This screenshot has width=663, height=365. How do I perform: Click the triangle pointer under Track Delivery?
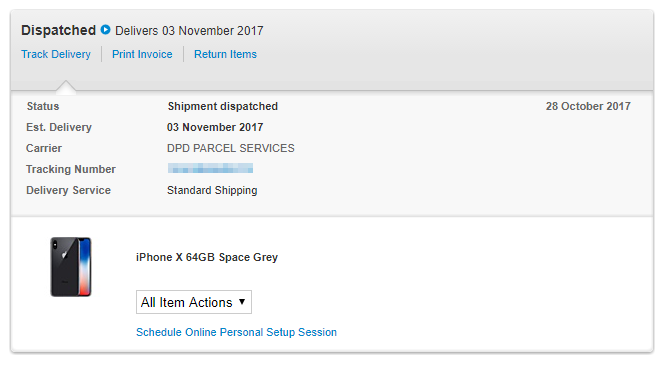click(x=66, y=85)
